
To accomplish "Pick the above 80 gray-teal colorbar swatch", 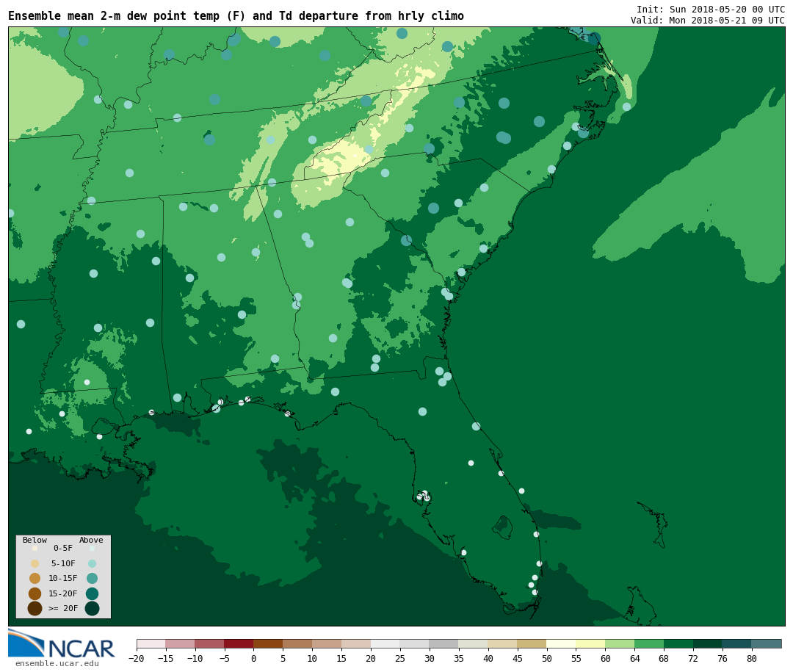I will click(x=766, y=644).
